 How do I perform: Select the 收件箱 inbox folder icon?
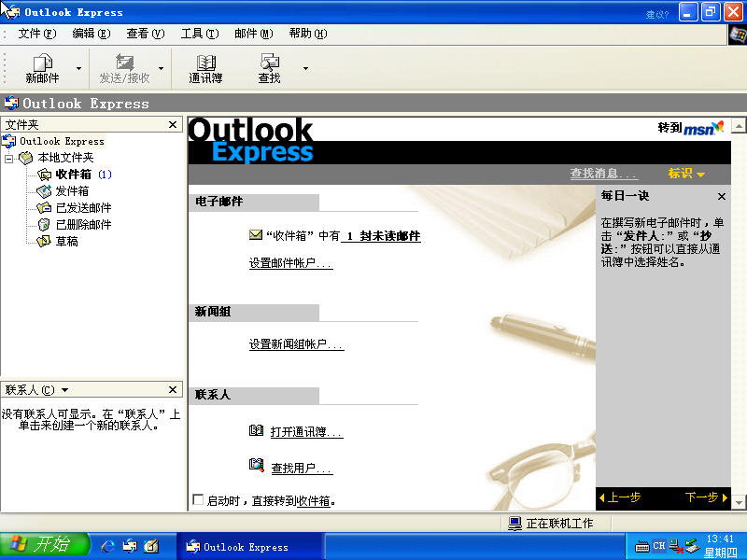[x=44, y=175]
